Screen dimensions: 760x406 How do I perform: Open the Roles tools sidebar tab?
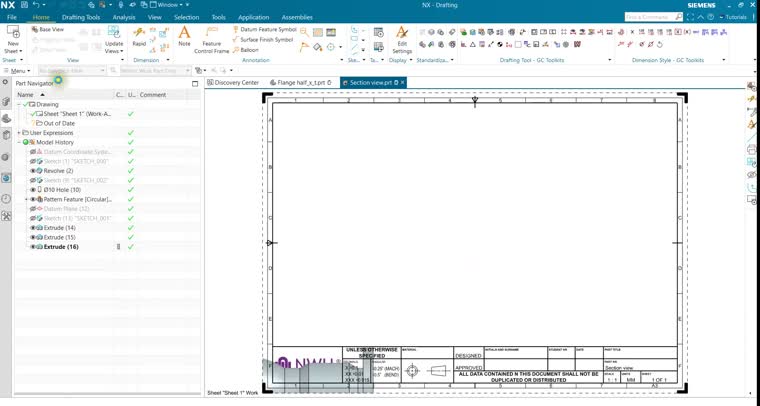(6, 216)
